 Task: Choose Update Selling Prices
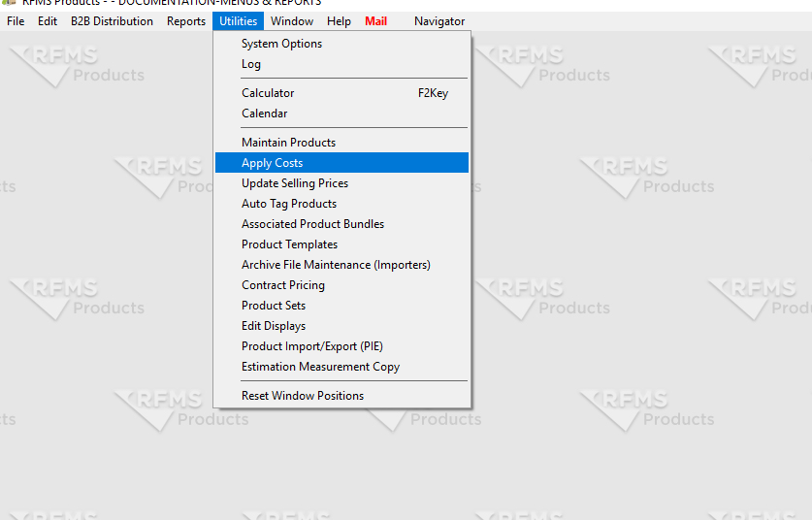[341, 183]
